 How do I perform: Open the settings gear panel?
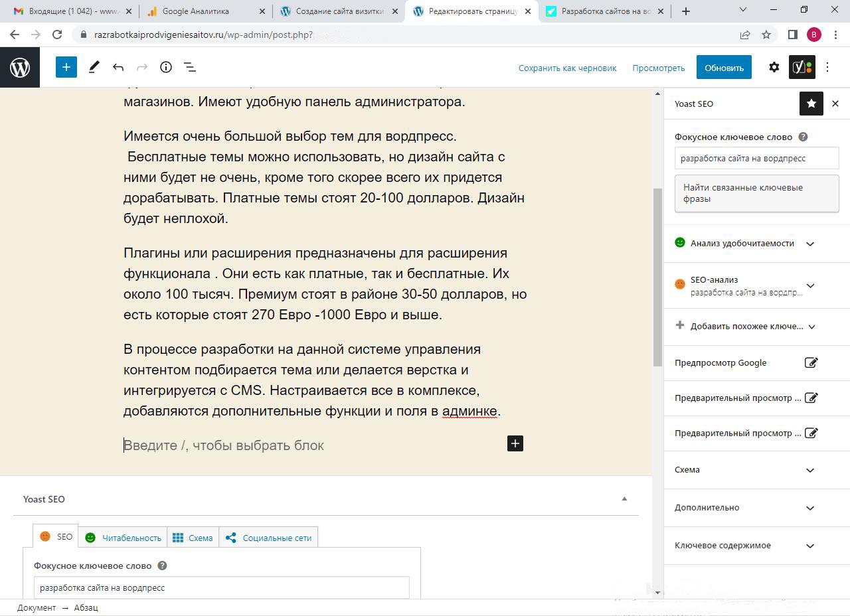point(774,67)
